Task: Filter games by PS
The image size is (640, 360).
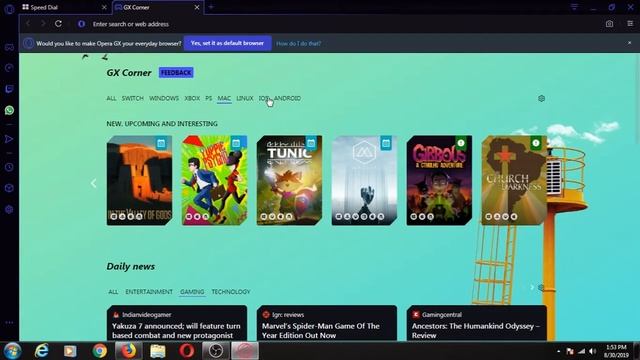Action: pyautogui.click(x=209, y=98)
